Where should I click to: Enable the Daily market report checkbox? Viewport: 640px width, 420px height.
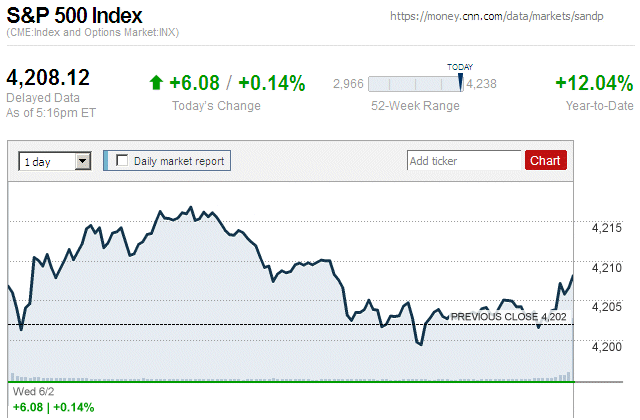point(122,160)
